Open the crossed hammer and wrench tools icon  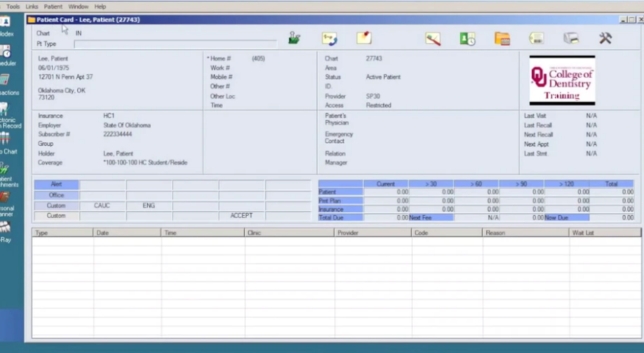[605, 38]
